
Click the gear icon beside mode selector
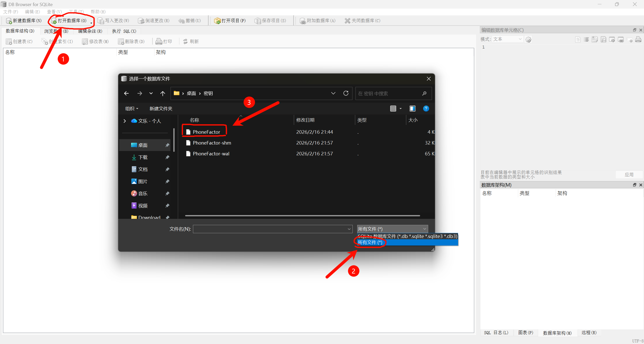(x=528, y=40)
